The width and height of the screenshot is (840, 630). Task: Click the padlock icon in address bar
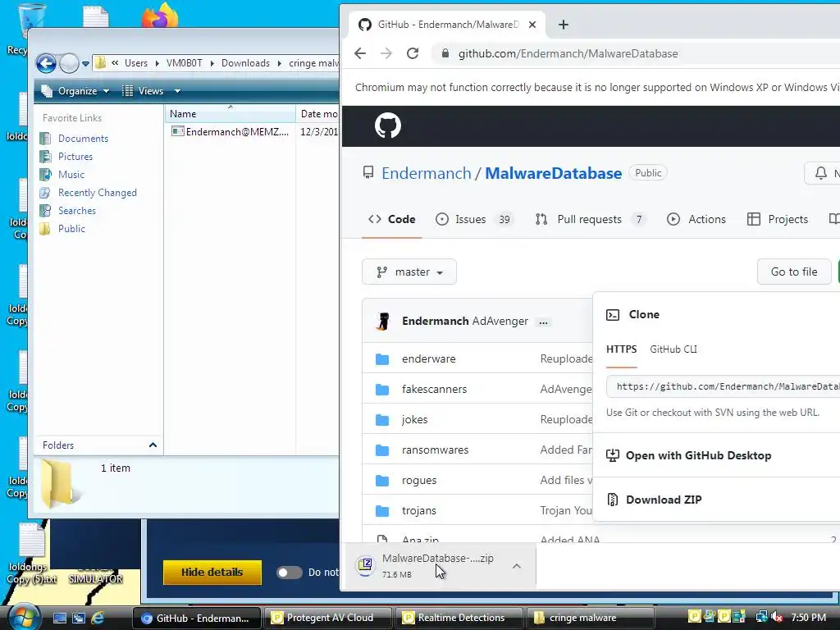[x=445, y=53]
